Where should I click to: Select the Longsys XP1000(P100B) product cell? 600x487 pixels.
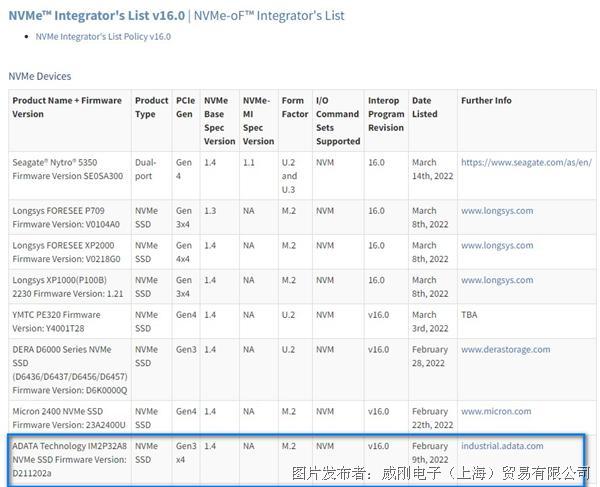tap(70, 287)
